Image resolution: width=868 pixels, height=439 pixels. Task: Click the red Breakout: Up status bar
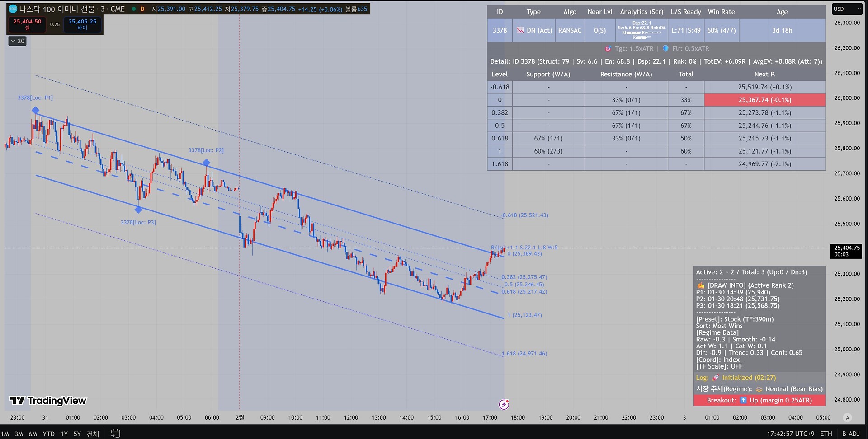(759, 400)
